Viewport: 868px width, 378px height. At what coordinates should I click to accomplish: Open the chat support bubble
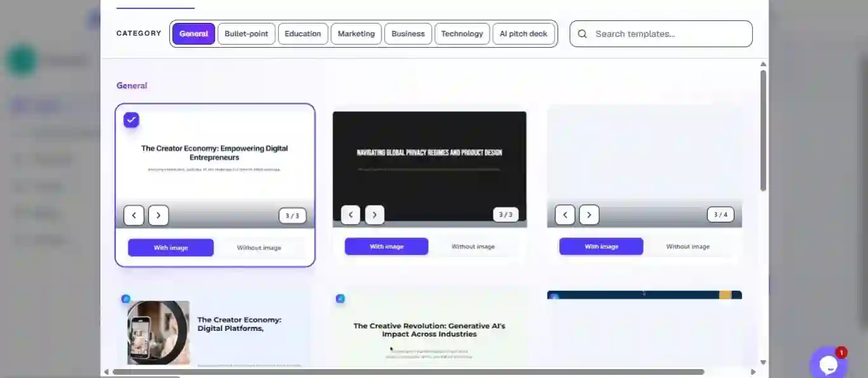pyautogui.click(x=827, y=364)
